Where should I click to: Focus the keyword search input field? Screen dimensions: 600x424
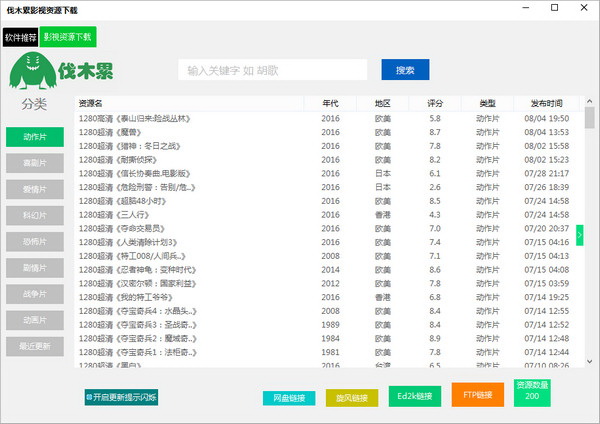272,70
